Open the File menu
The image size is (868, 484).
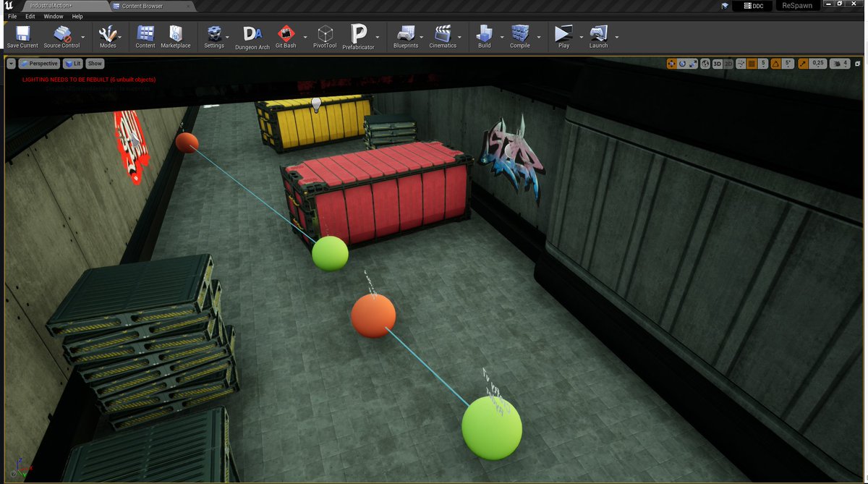pyautogui.click(x=12, y=16)
